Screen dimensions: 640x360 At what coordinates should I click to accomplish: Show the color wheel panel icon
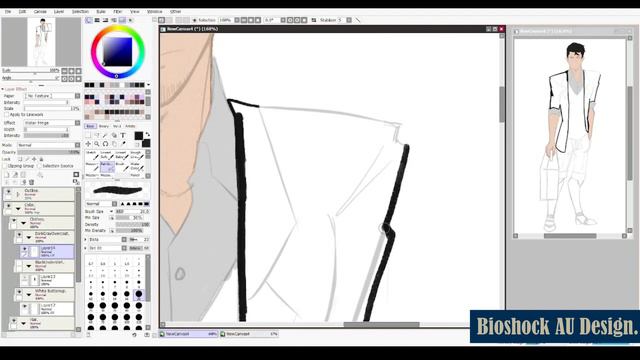pyautogui.click(x=89, y=20)
